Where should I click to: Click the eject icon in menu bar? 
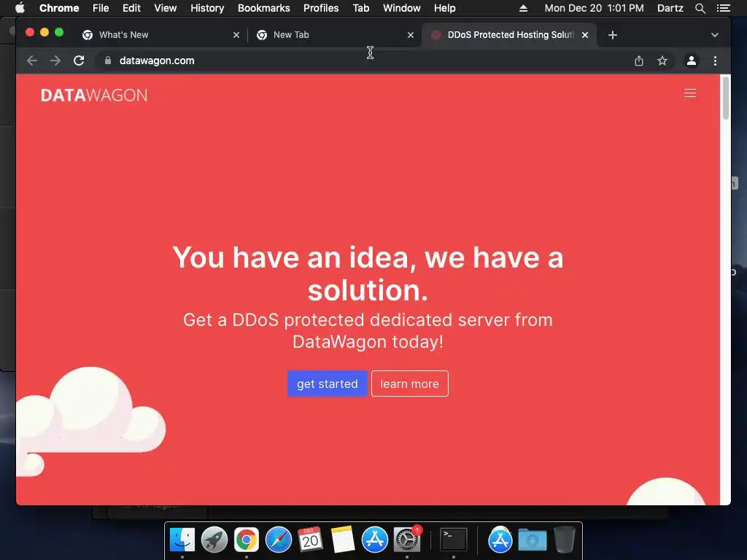point(523,8)
